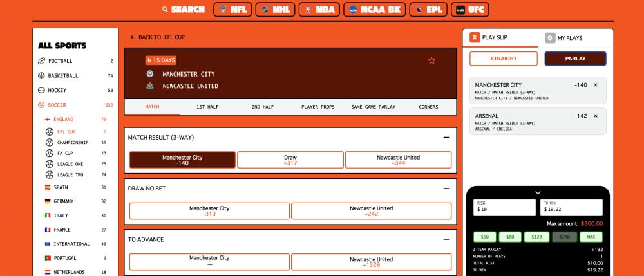Open the UFC shortcut
Screen dimensions: 644x276
(x=470, y=10)
